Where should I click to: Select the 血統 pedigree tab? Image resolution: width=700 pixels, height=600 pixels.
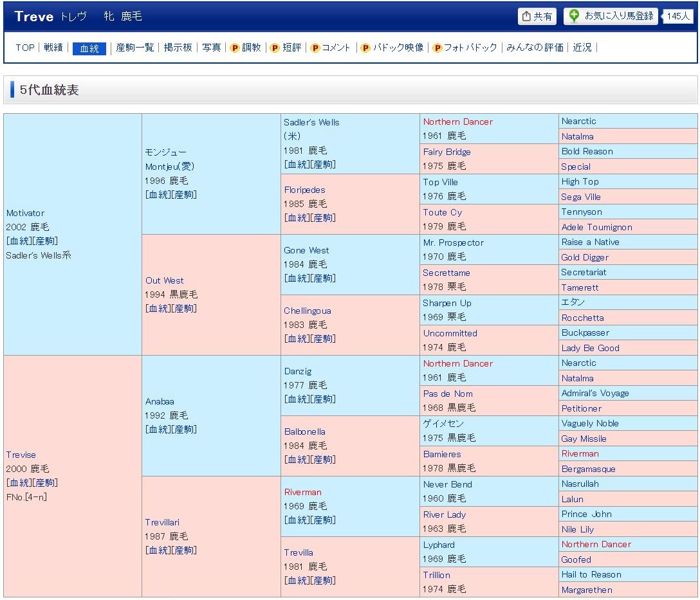pos(89,48)
